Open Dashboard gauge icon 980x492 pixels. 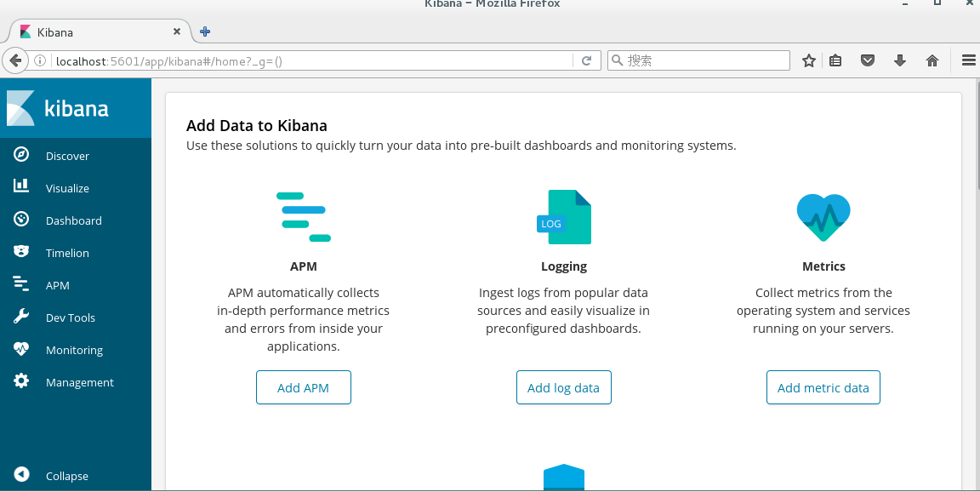21,219
